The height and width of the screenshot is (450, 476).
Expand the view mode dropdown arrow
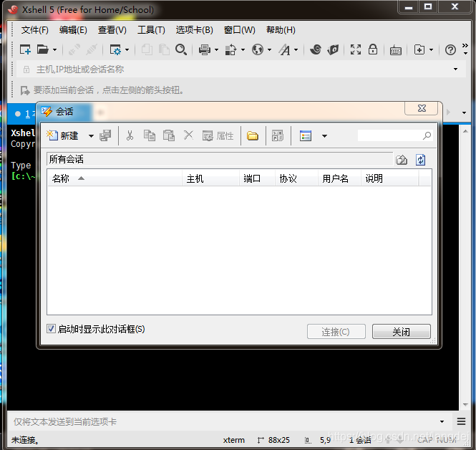pyautogui.click(x=324, y=136)
